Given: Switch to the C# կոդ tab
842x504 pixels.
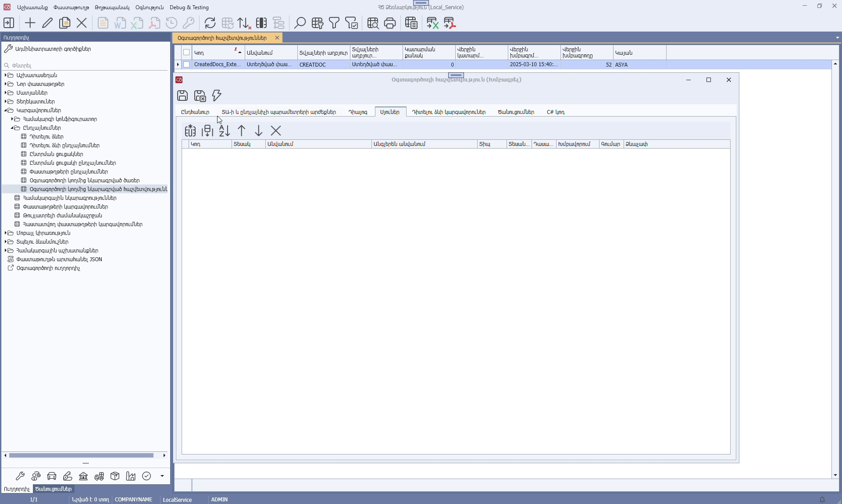Looking at the screenshot, I should [555, 112].
